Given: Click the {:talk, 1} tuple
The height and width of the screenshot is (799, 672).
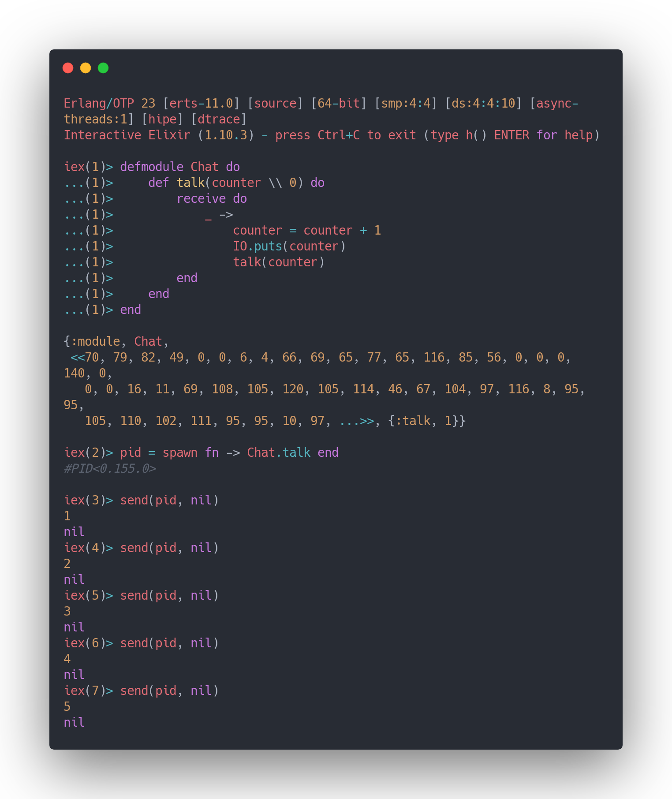Looking at the screenshot, I should click(x=426, y=421).
